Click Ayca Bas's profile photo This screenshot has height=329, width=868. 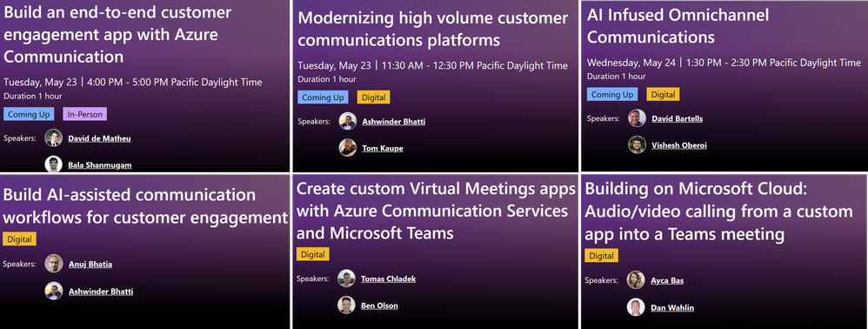[636, 279]
